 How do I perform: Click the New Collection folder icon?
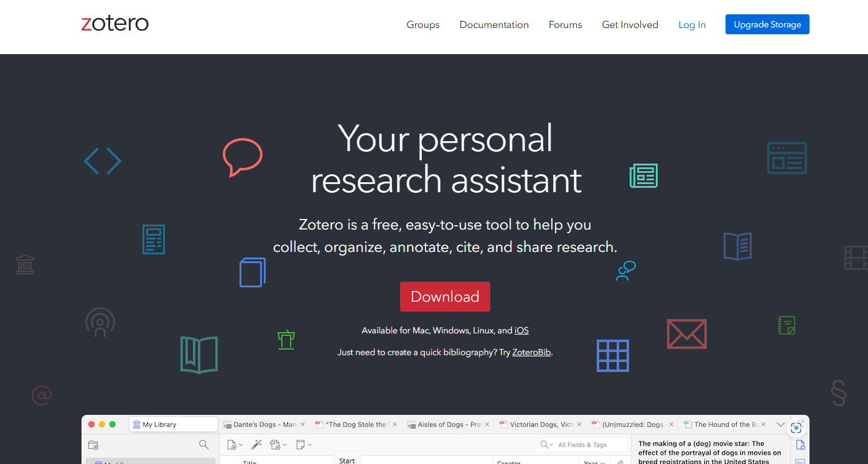click(x=93, y=445)
